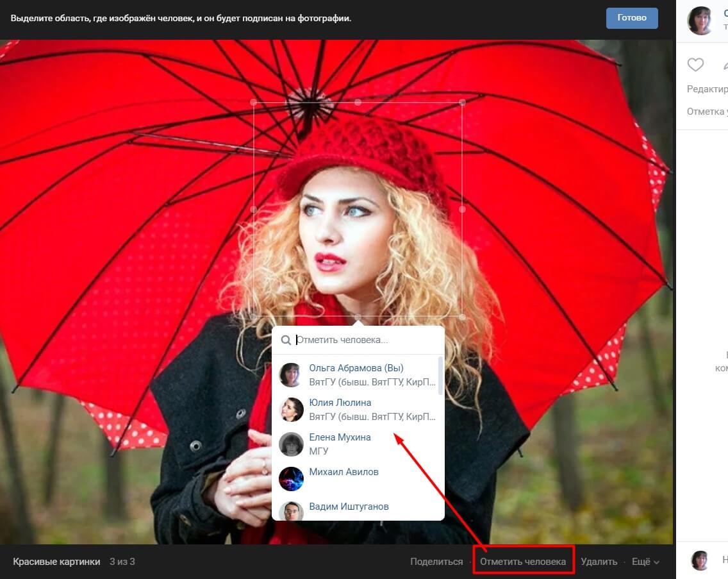Select Михаил Авилов from the suggestion list
The image size is (728, 579).
[x=343, y=472]
